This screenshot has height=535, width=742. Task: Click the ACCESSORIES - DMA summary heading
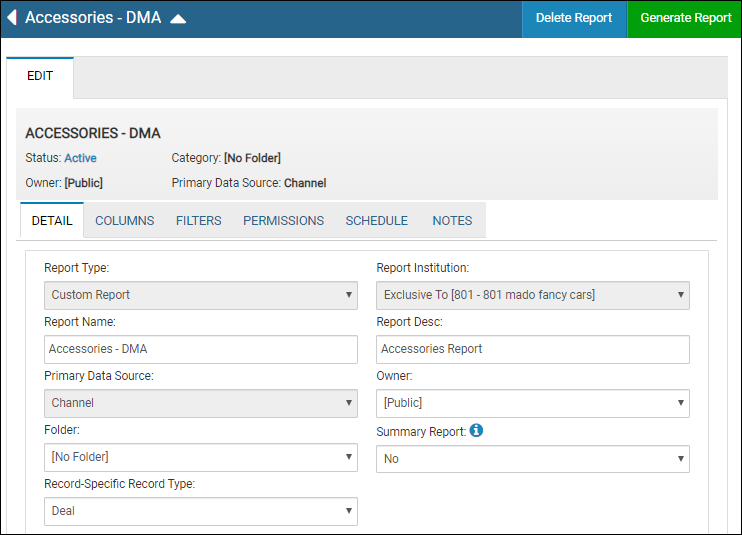pos(93,133)
